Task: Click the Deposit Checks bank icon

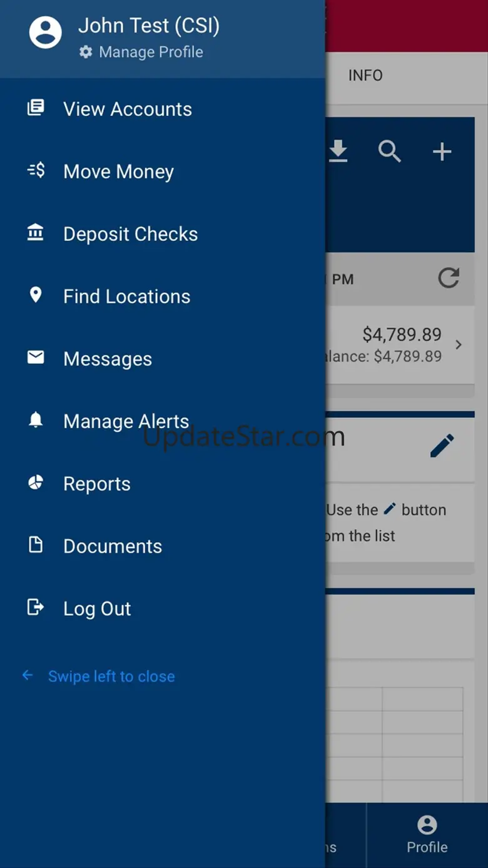Action: click(x=36, y=233)
